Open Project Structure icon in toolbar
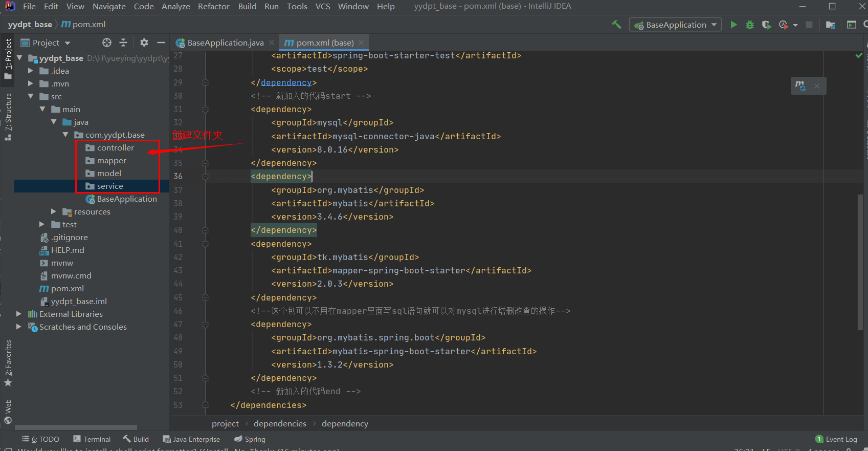This screenshot has width=868, height=451. tap(831, 25)
